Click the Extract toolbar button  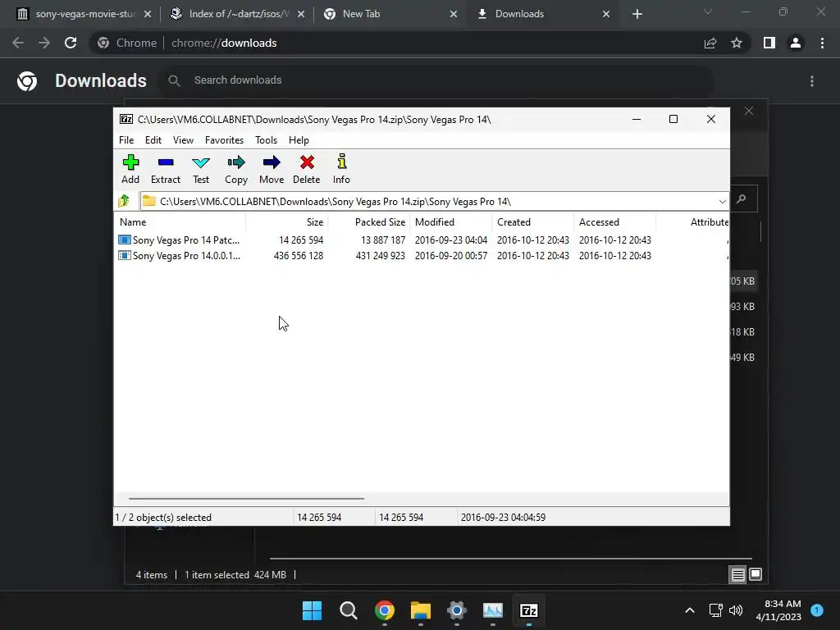(166, 169)
